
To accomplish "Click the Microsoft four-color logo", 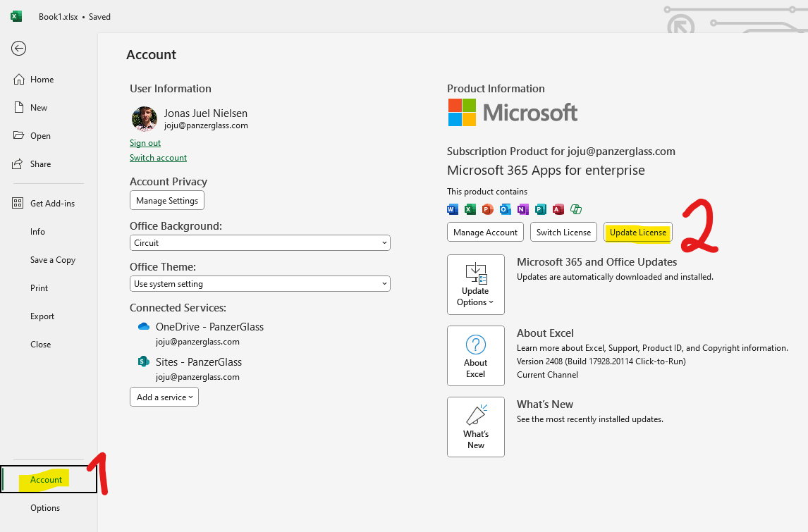I will click(462, 112).
